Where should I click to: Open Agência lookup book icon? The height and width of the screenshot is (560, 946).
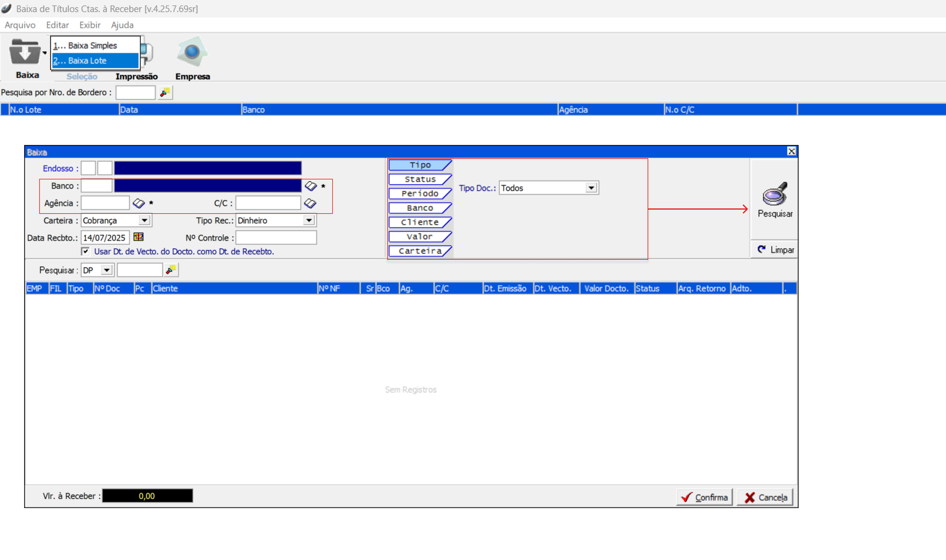tap(138, 203)
